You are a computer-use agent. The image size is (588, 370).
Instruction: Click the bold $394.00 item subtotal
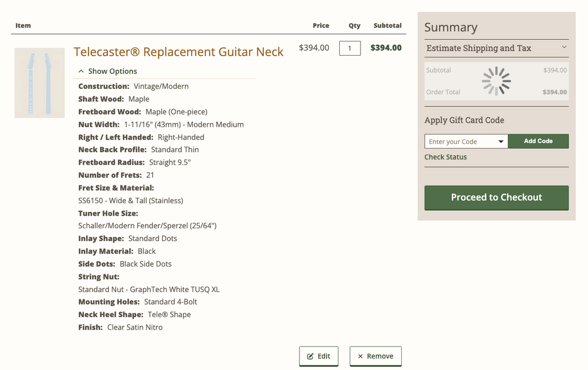click(386, 47)
